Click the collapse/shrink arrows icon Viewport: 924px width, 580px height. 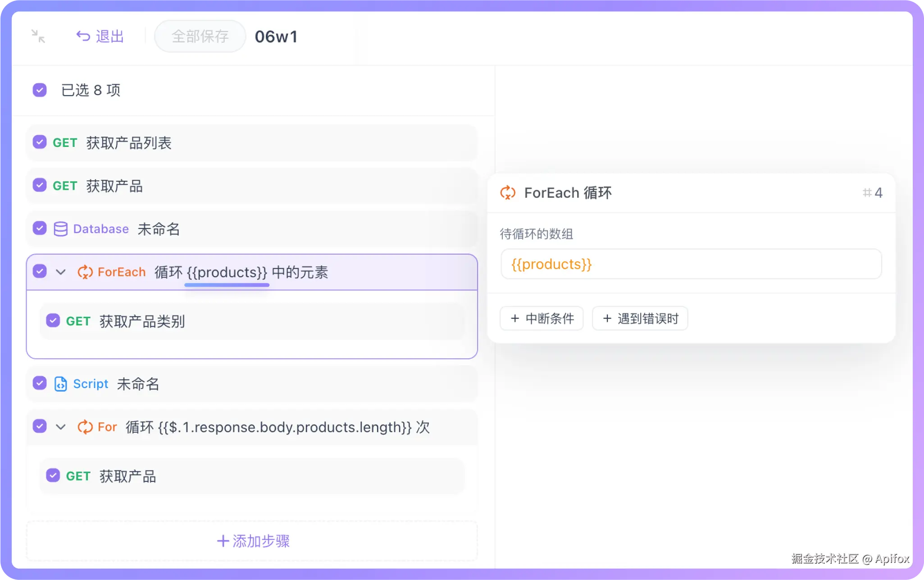(38, 36)
